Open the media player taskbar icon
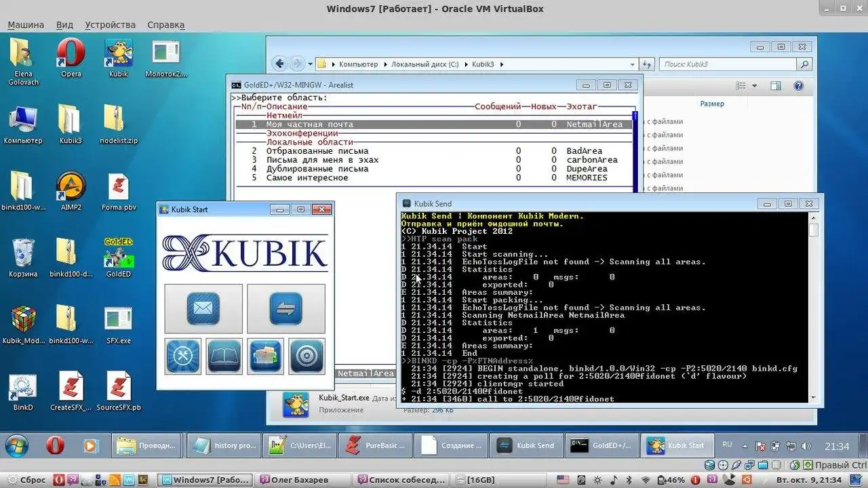Image resolution: width=868 pixels, height=488 pixels. coord(90,446)
